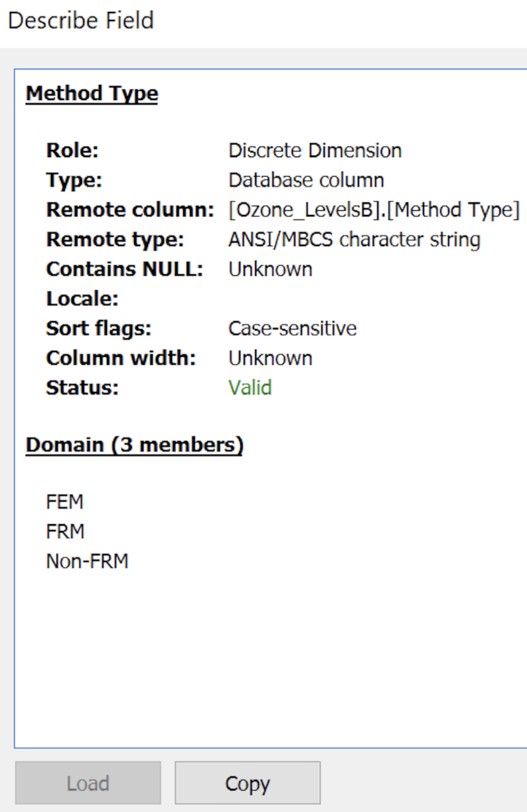527x812 pixels.
Task: Click the Status label
Action: pyautogui.click(x=82, y=388)
